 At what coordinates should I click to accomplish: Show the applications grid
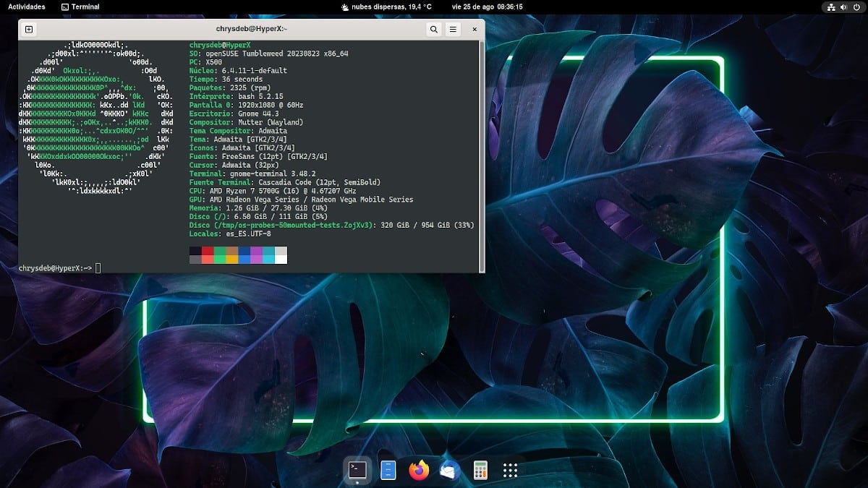click(510, 471)
